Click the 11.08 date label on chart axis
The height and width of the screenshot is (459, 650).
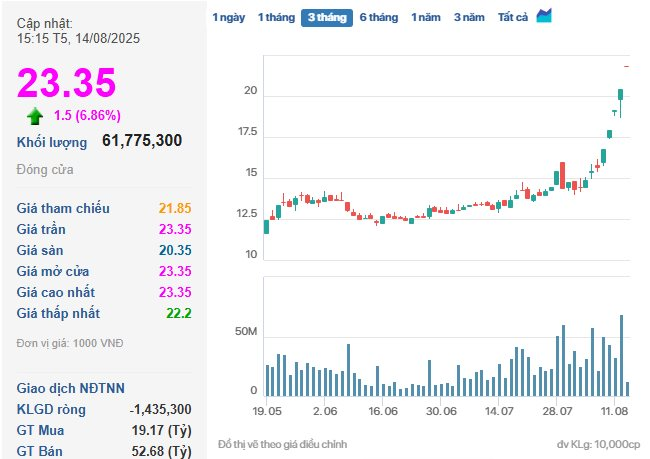pos(614,411)
